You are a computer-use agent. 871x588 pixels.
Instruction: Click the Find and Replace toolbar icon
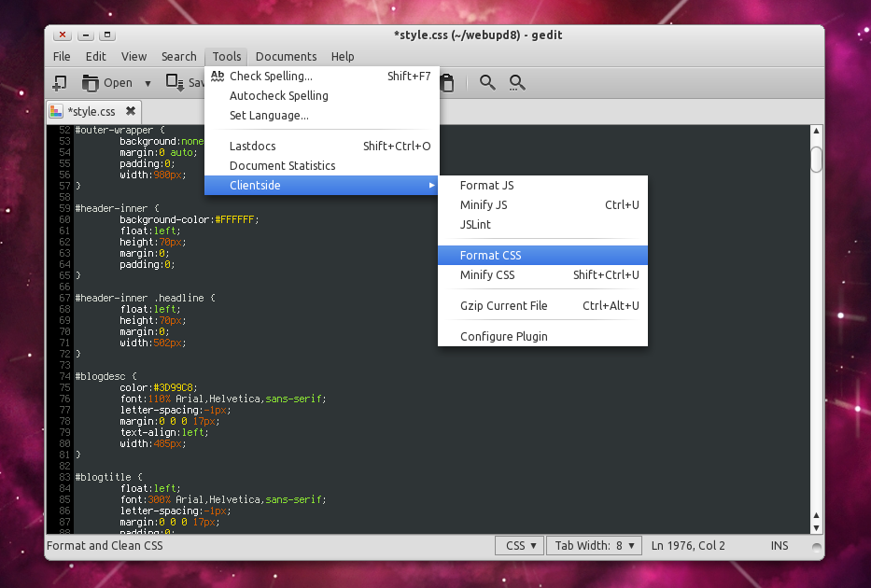click(x=517, y=83)
